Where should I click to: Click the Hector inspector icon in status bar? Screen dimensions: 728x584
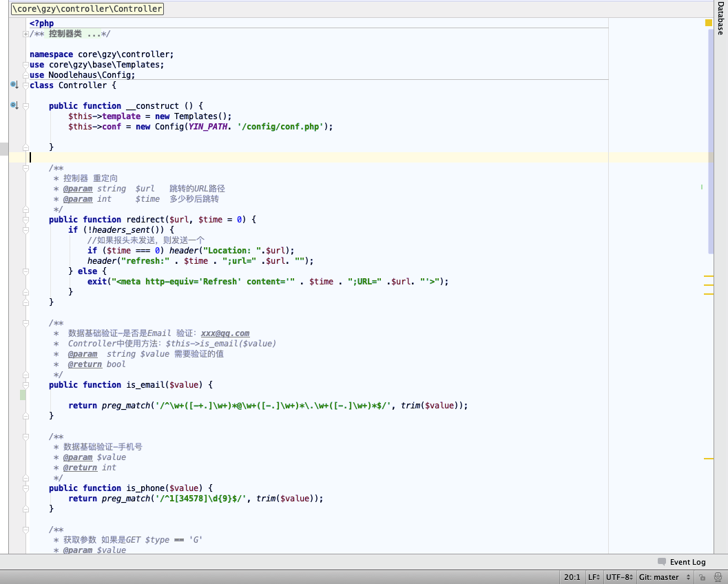[718, 578]
